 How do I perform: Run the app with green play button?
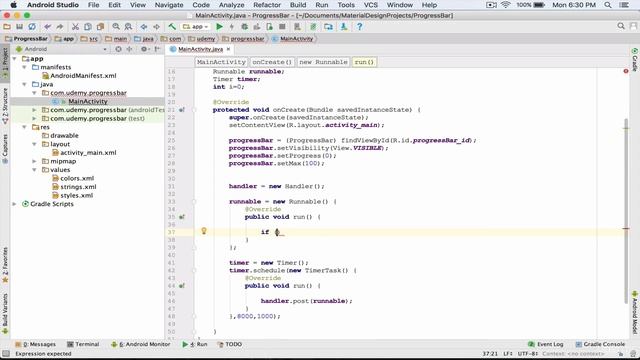point(219,27)
